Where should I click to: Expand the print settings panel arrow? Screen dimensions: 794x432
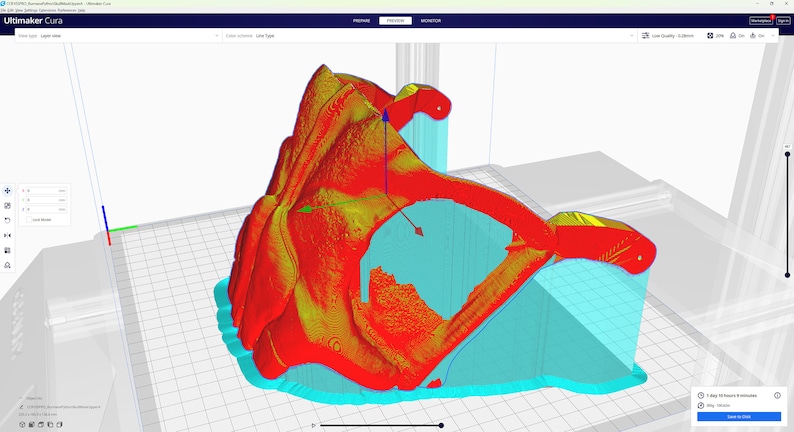coord(773,35)
